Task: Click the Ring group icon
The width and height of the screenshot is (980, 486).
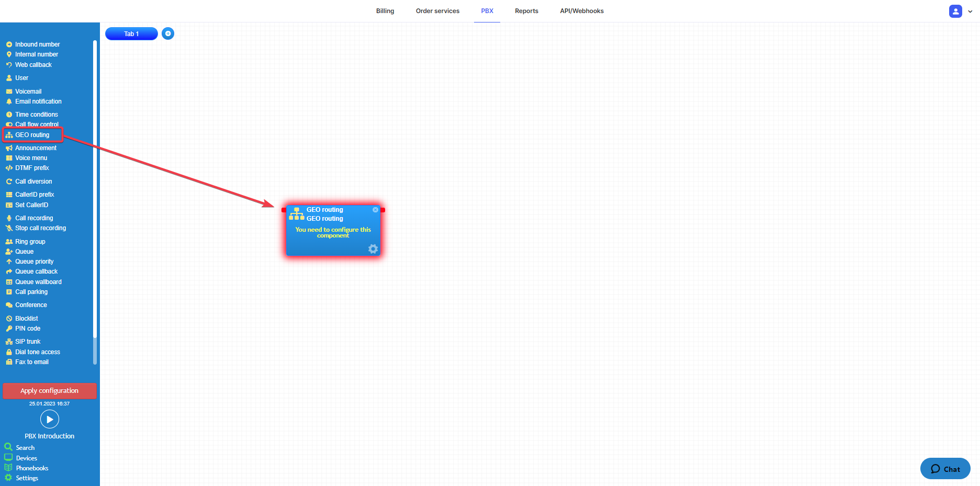Action: 9,242
